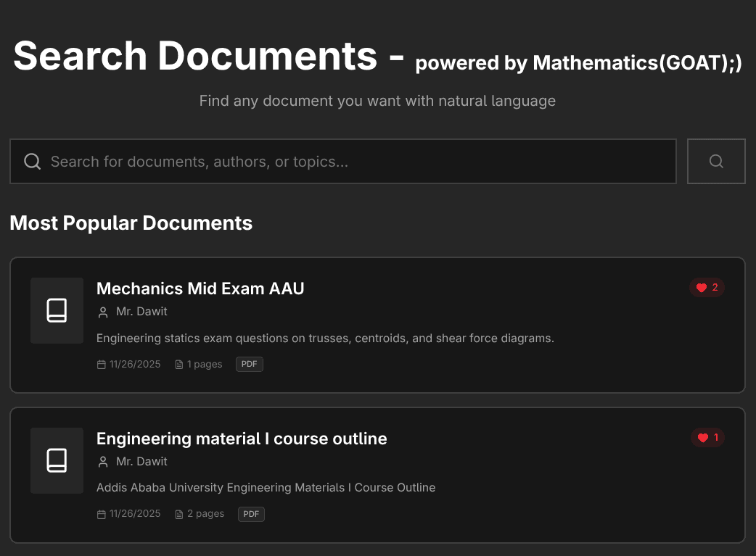Image resolution: width=756 pixels, height=556 pixels.
Task: Click the Engineering statics exam description text
Action: tap(325, 338)
